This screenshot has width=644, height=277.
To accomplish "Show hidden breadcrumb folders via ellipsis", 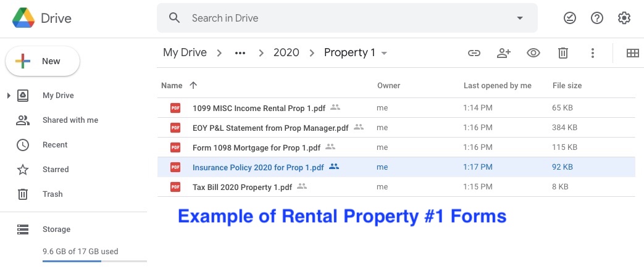I will 240,53.
